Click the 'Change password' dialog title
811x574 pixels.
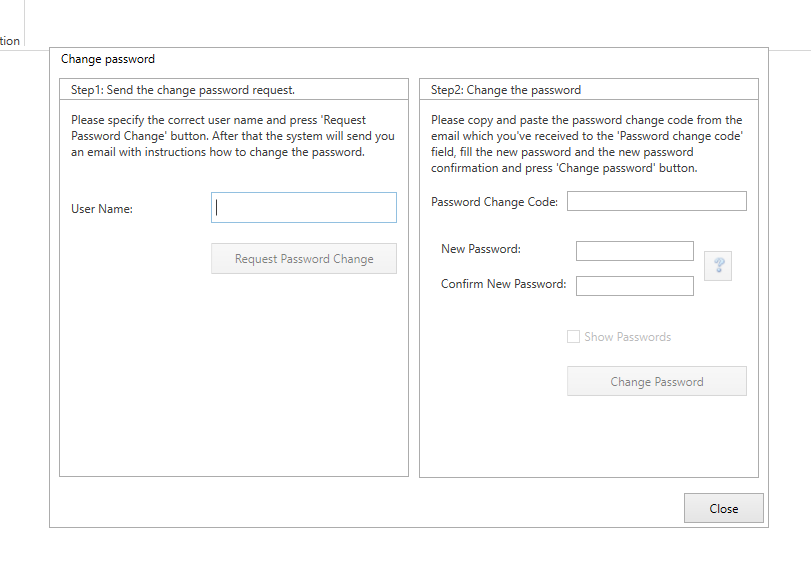click(108, 59)
